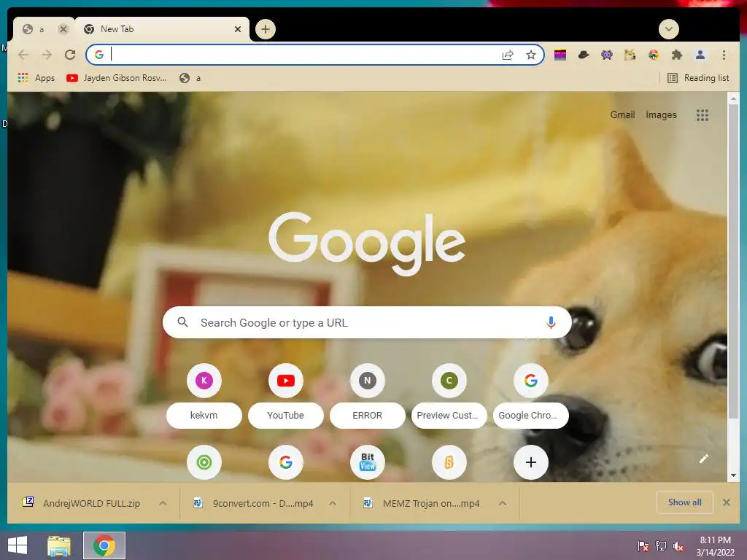Viewport: 747px width, 560px height.
Task: Open the black hat extension icon
Action: [x=583, y=55]
